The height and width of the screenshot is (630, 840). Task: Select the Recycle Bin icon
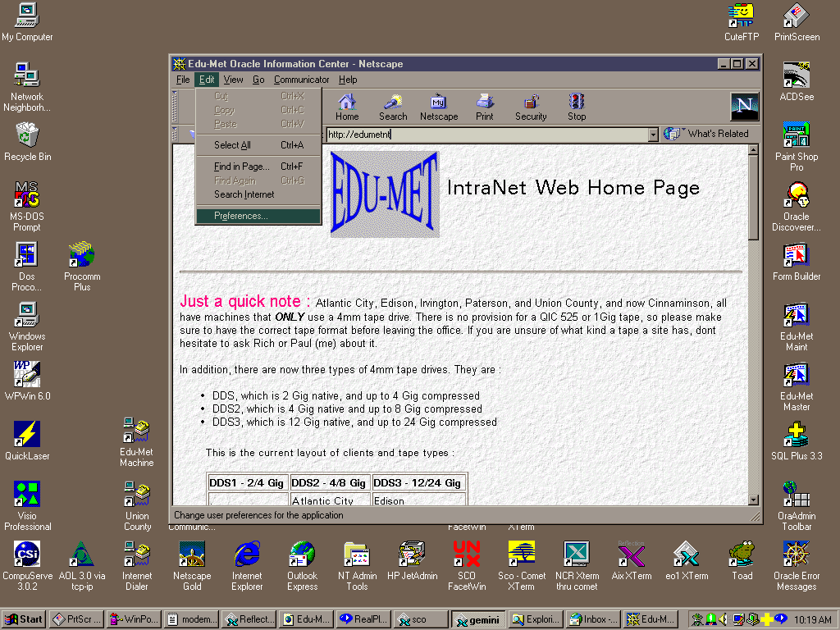pos(27,142)
